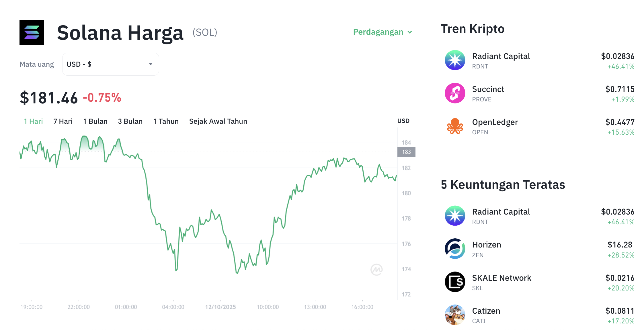This screenshot has height=330, width=644.
Task: Click the Perdagangan chevron arrow
Action: (410, 32)
